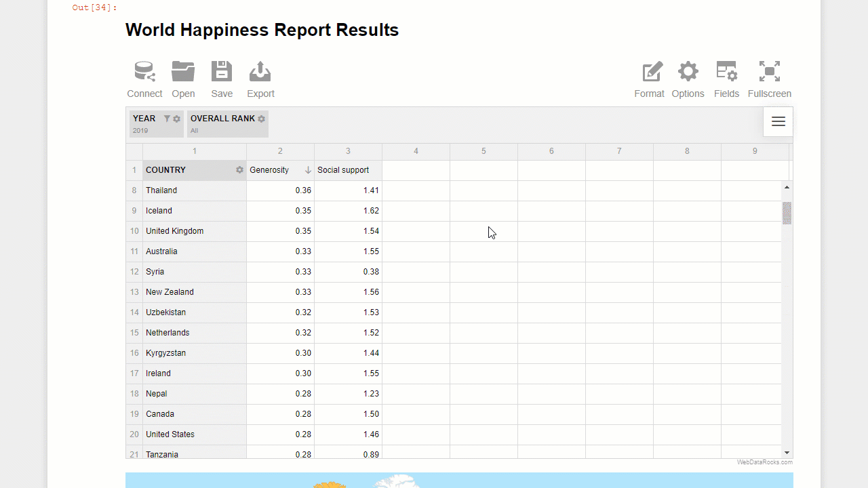Select the Syria row cell
The image size is (868, 488).
195,272
